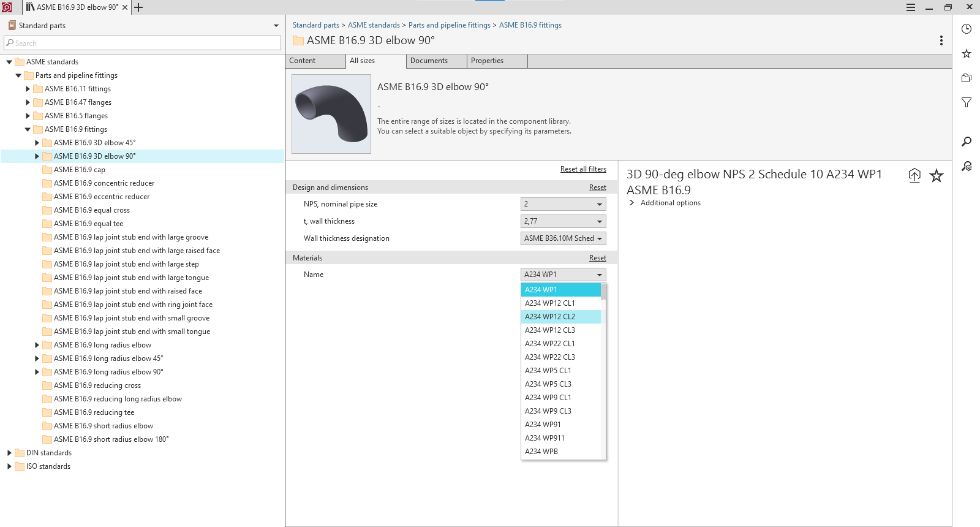
Task: Click the material list scrollbar thumb
Action: 603,292
